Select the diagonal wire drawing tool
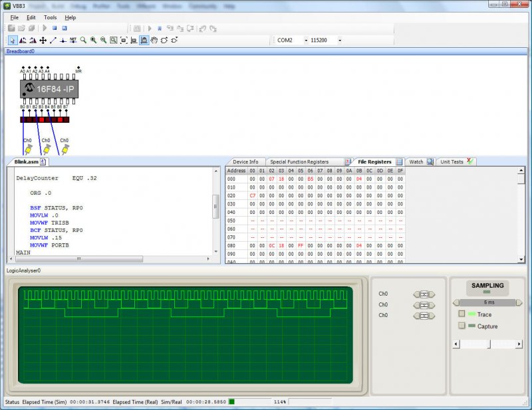 coord(53,41)
